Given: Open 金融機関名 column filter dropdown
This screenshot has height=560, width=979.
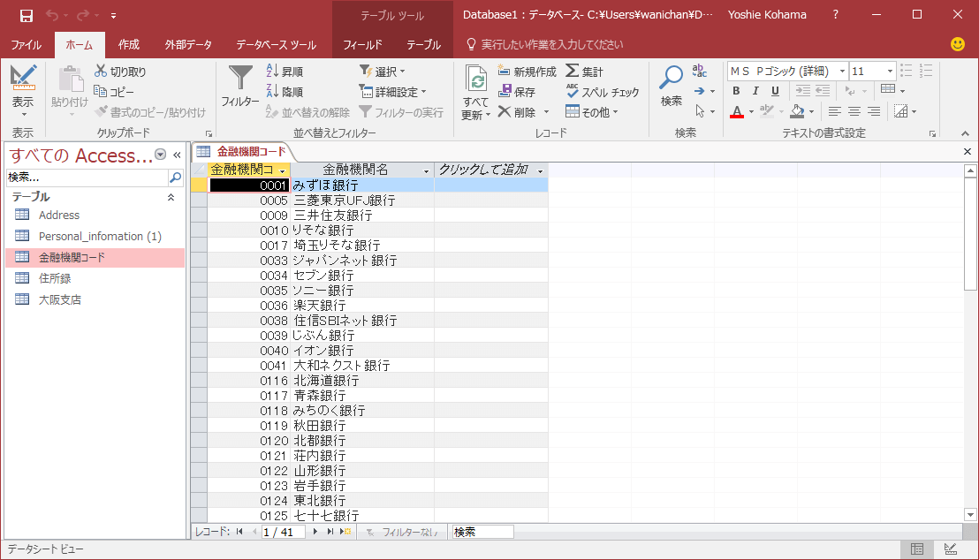Looking at the screenshot, I should [x=427, y=170].
